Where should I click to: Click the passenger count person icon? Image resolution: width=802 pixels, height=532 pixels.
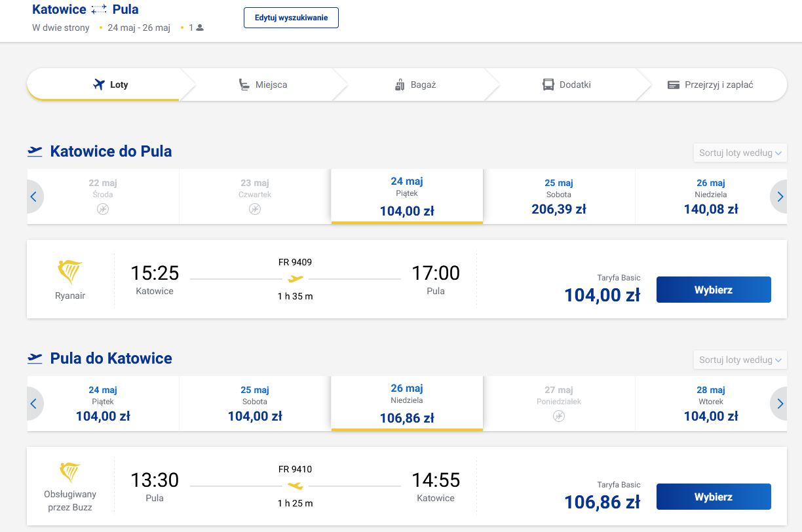click(200, 28)
